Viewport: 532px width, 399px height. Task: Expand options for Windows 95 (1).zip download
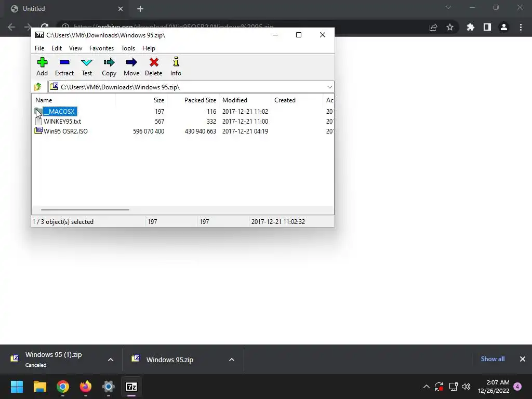coord(111,360)
